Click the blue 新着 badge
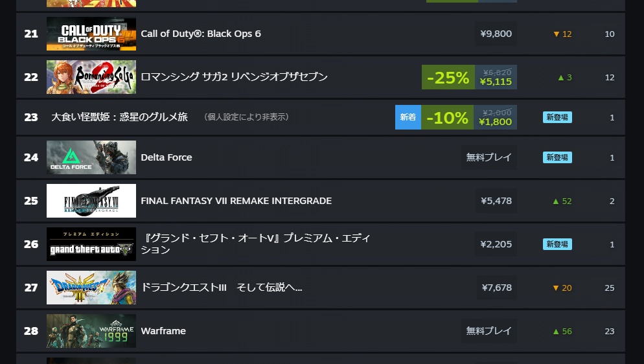 tap(408, 117)
